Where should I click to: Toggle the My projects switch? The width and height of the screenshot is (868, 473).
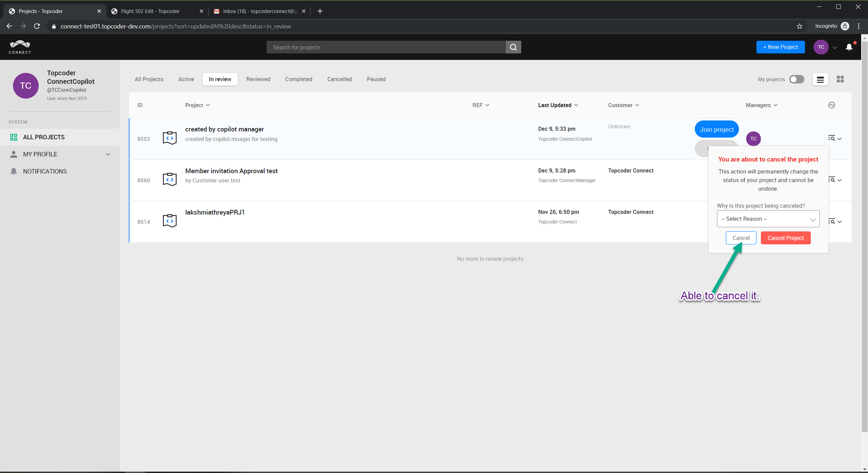pos(796,79)
